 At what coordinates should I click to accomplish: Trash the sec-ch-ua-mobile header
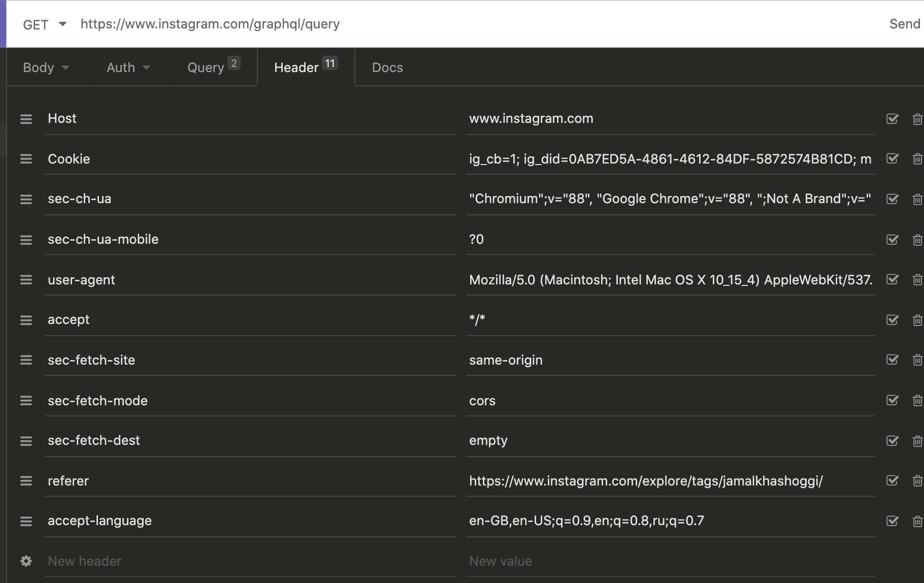[917, 240]
